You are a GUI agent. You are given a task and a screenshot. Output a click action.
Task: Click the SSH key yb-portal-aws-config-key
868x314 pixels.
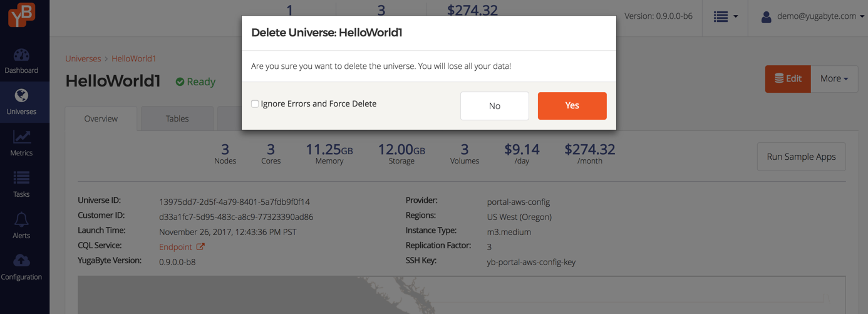click(x=531, y=262)
